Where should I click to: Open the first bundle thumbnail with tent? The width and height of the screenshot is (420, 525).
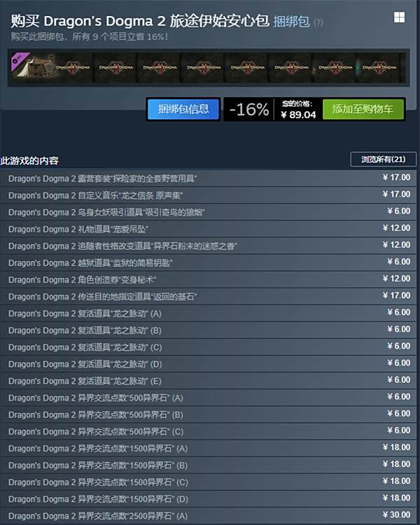coord(51,68)
